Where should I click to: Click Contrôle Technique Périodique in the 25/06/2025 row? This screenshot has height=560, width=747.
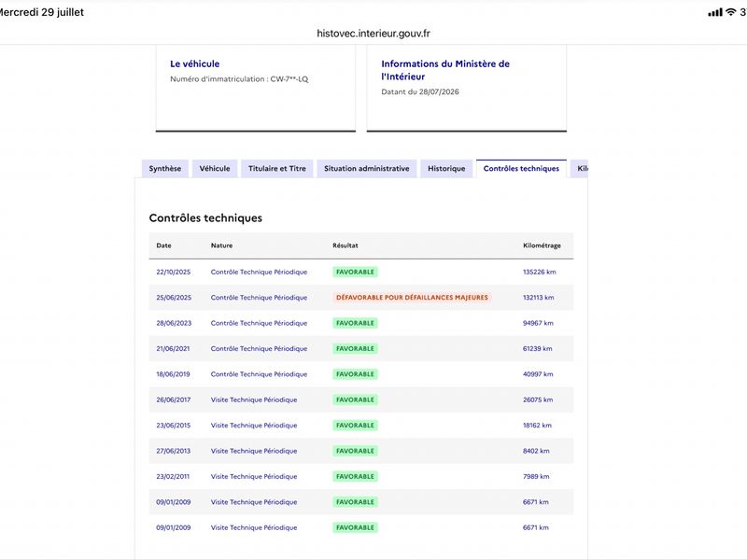[260, 298]
